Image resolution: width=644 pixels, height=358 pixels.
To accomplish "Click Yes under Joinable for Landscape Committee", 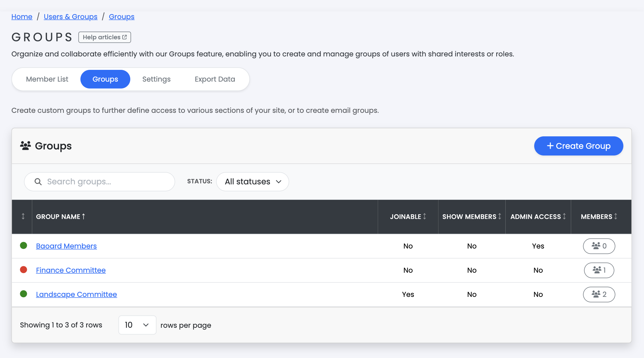I will [408, 295].
